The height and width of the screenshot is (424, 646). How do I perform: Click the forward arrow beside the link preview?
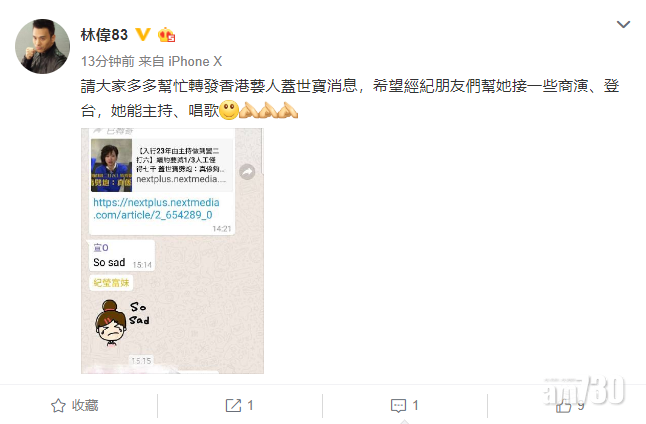(247, 172)
